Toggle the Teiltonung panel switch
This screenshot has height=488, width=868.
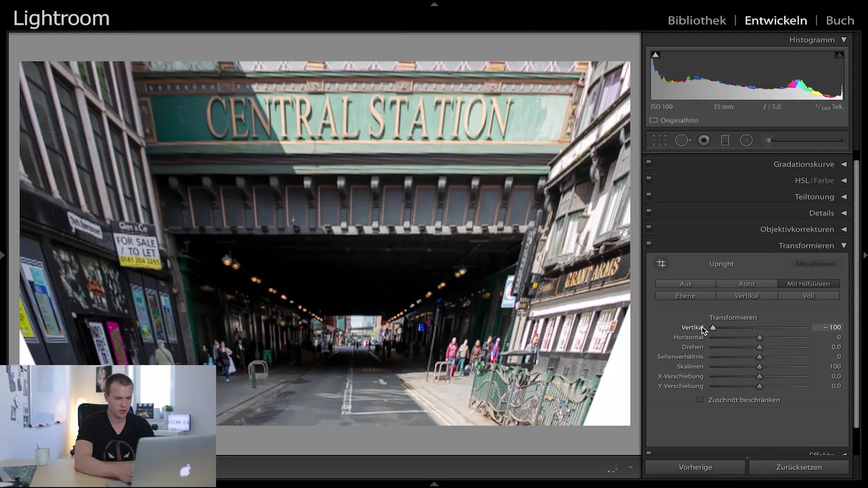click(649, 194)
